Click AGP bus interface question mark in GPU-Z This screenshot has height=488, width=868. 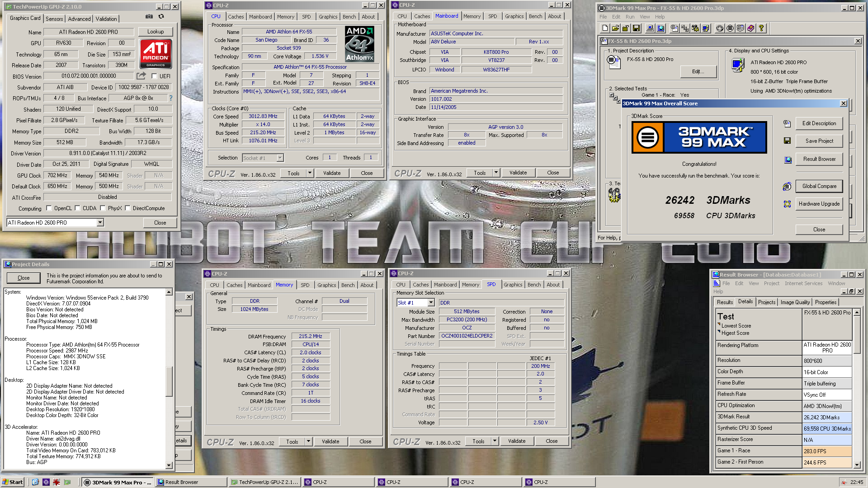click(171, 98)
